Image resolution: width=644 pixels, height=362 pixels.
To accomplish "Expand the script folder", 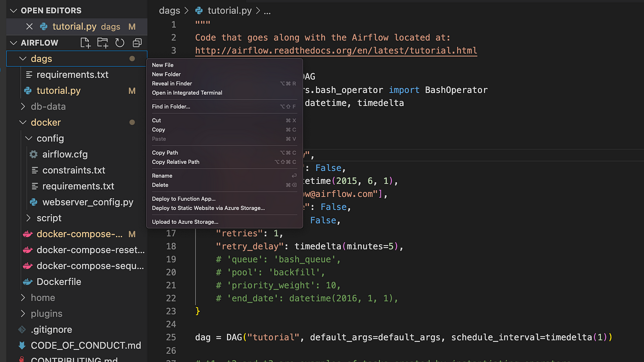I will [29, 218].
